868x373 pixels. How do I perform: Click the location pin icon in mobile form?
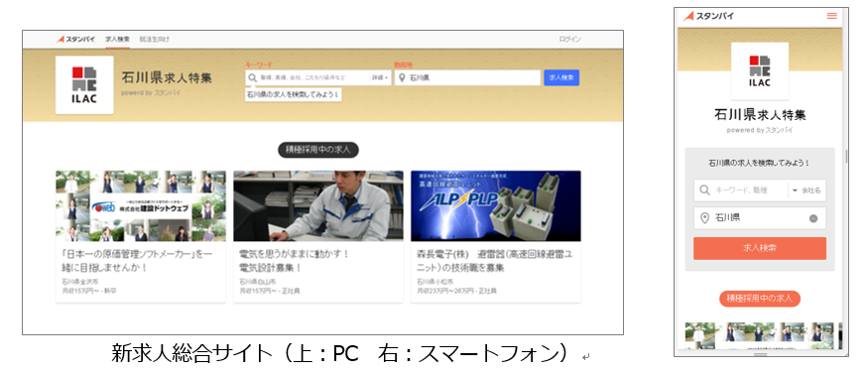(x=704, y=218)
